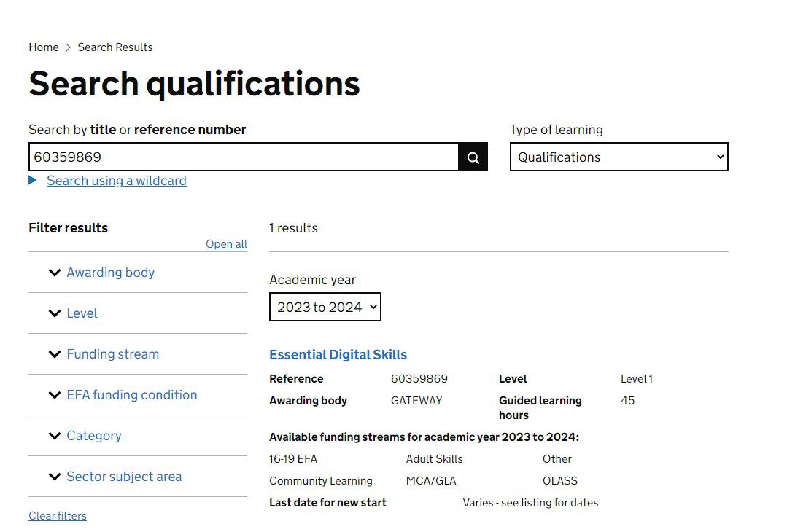Open the Academic year dropdown
The height and width of the screenshot is (532, 787).
pos(325,306)
